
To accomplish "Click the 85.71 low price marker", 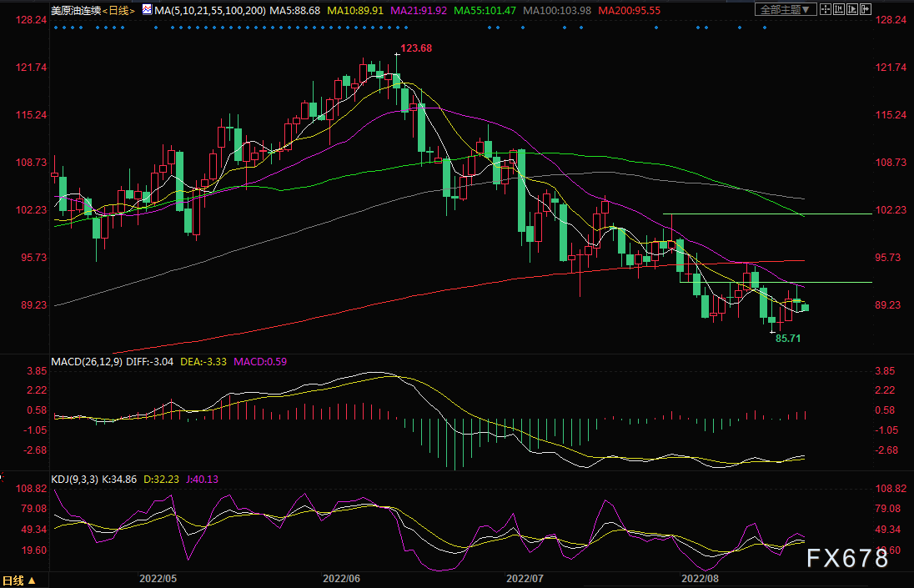I will click(788, 338).
